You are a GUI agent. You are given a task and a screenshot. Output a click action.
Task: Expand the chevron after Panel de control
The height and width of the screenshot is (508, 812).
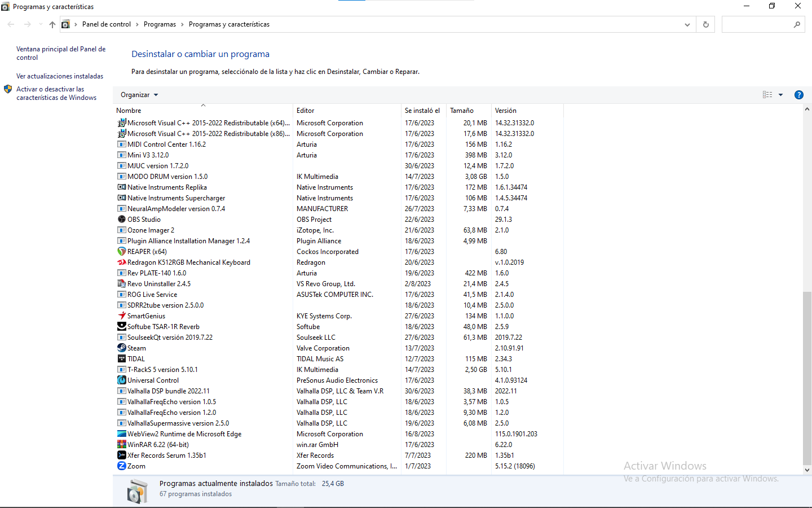[137, 24]
